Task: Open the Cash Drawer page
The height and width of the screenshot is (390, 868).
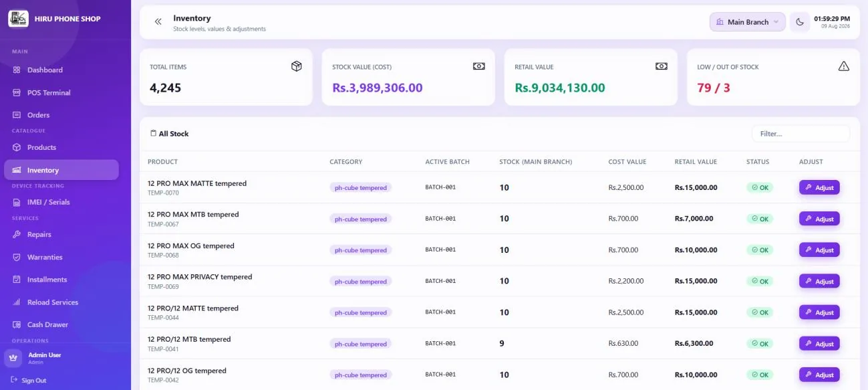Action: point(61,324)
